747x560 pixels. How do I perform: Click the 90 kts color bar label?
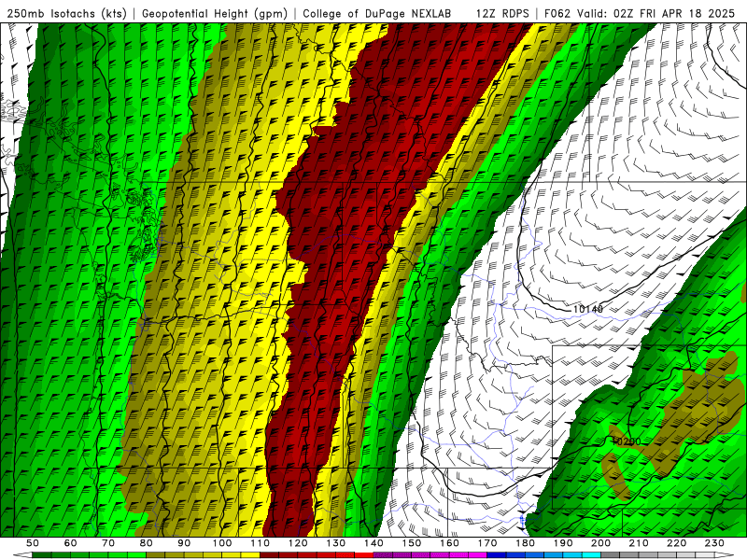[x=184, y=543]
